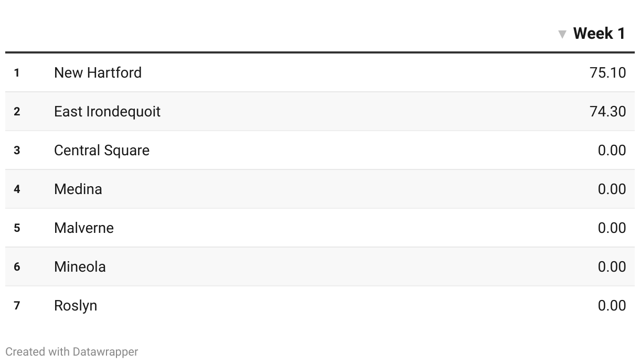The width and height of the screenshot is (640, 364).
Task: Select rank number 2 beside East Irondequoit
Action: click(x=17, y=111)
